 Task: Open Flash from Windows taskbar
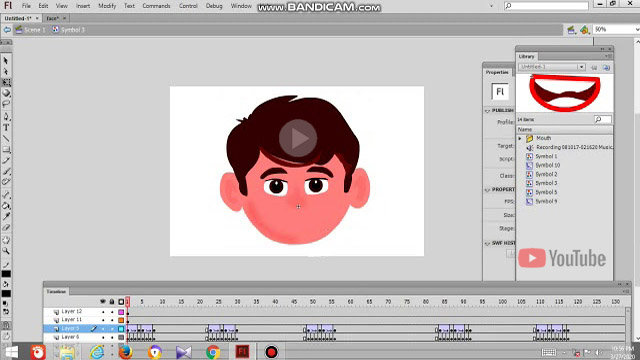coord(242,352)
